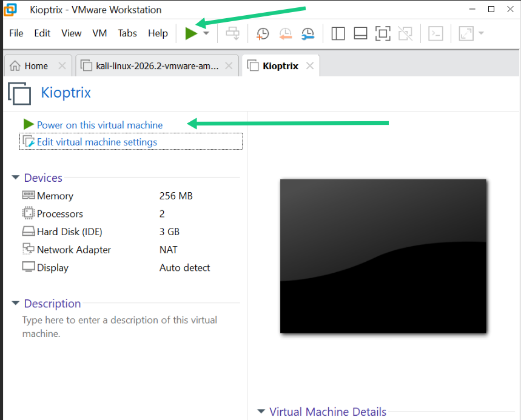Select the Hard Disk (IDE) row
Image resolution: width=521 pixels, height=420 pixels.
pos(116,232)
